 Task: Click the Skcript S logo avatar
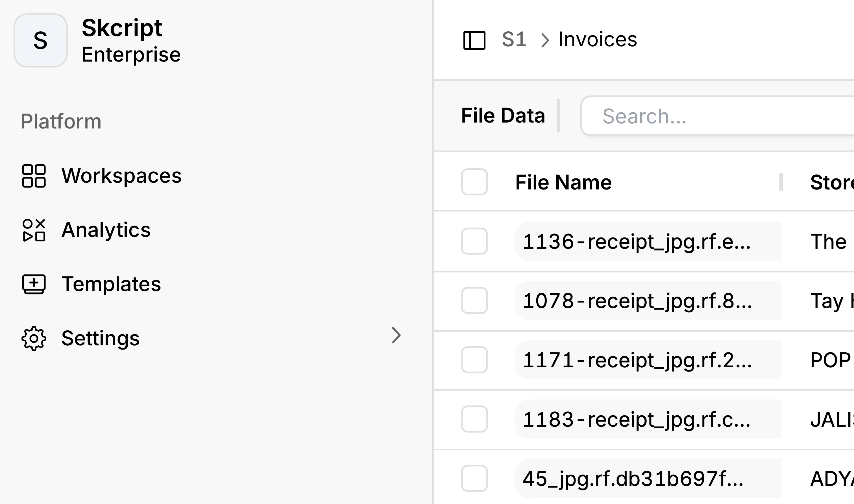(40, 40)
